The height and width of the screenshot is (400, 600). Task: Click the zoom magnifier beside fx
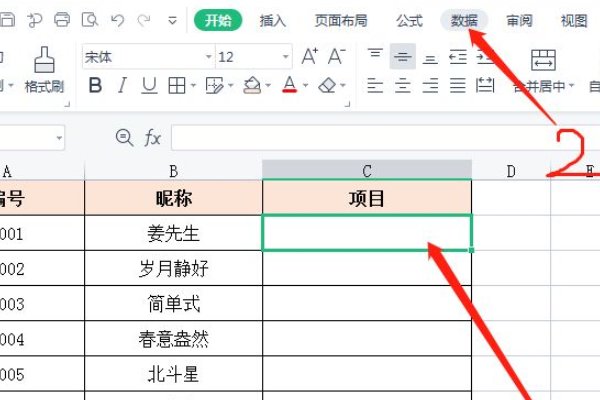point(124,137)
